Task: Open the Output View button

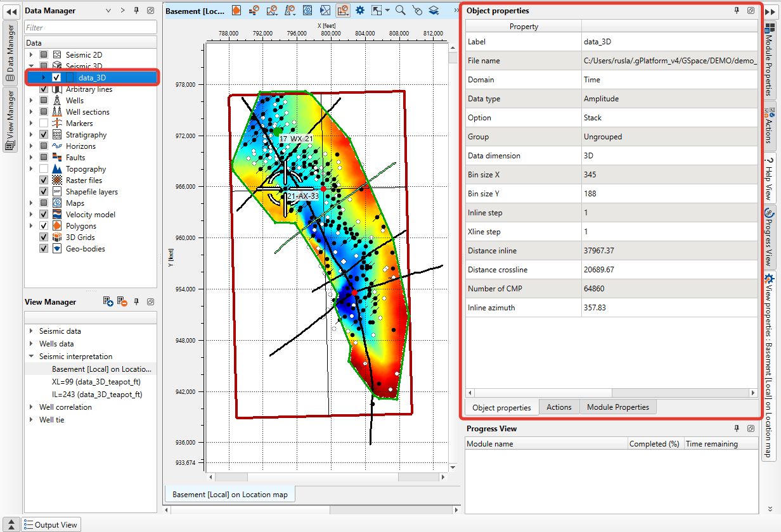Action: [51, 524]
